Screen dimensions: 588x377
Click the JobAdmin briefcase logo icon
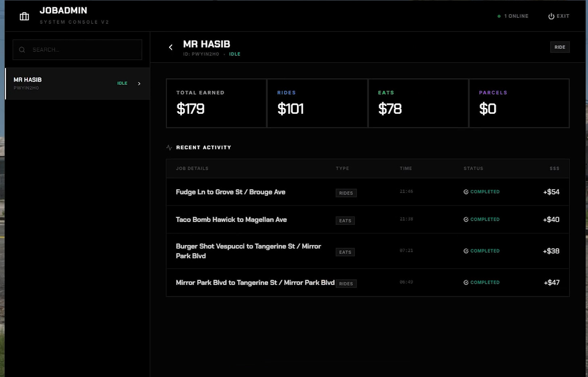pos(24,16)
